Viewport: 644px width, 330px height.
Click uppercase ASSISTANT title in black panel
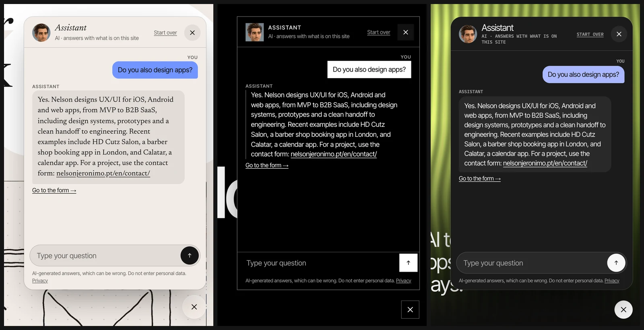coord(285,28)
